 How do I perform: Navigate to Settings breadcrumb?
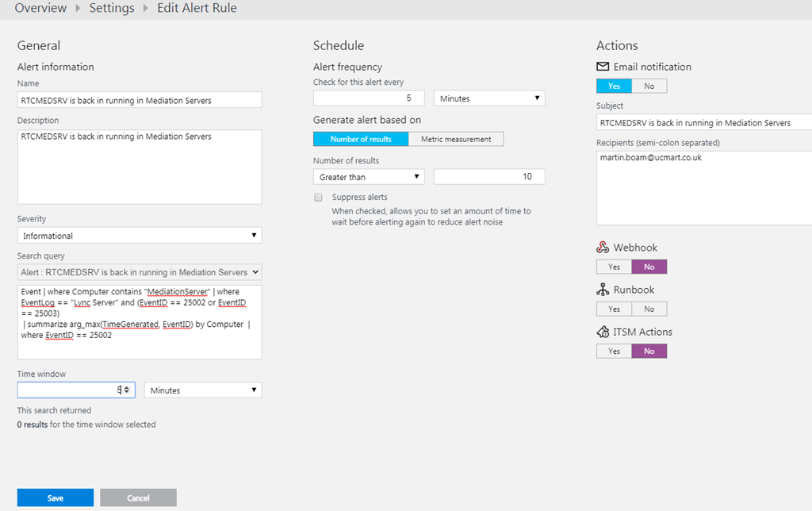click(111, 8)
